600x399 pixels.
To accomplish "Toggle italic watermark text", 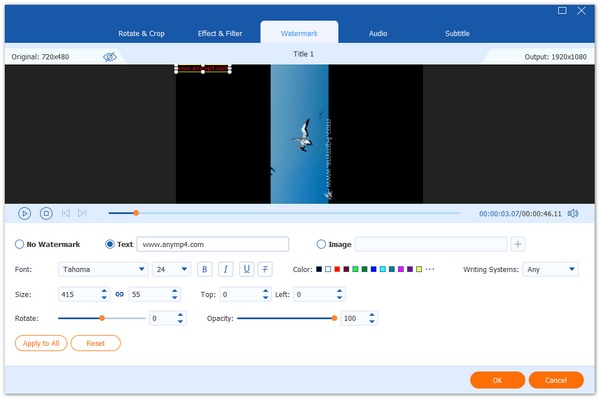I will (x=226, y=269).
